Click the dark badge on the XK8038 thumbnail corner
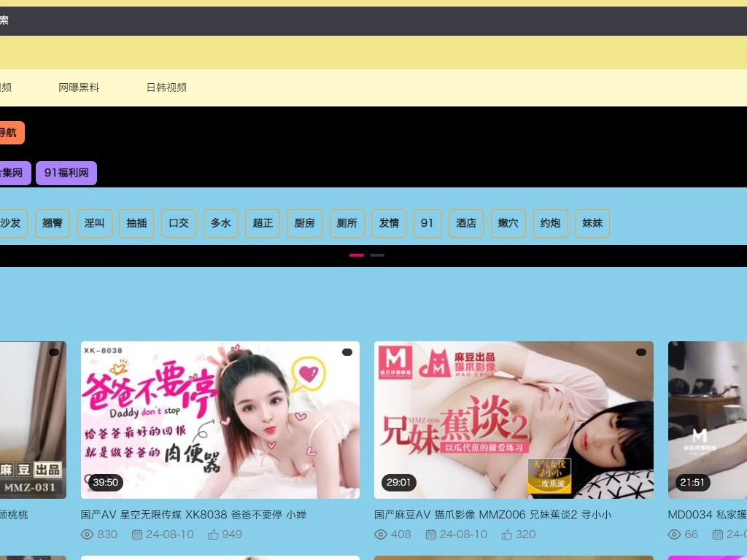 pos(347,352)
